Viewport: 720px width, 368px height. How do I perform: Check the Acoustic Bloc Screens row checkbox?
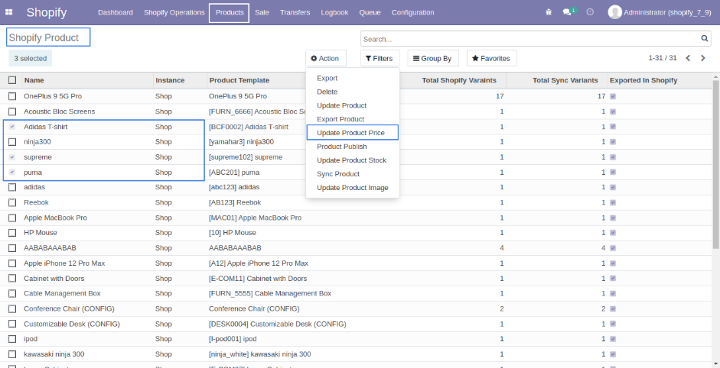point(12,112)
